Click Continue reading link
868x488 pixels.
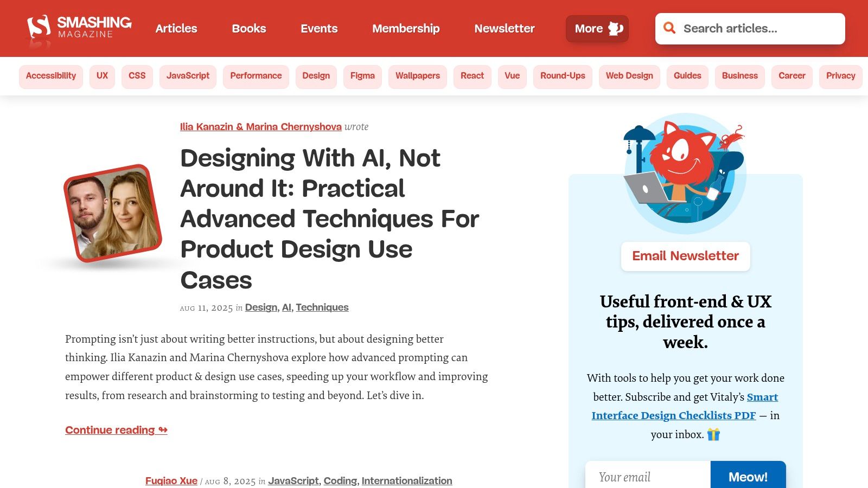(x=116, y=430)
